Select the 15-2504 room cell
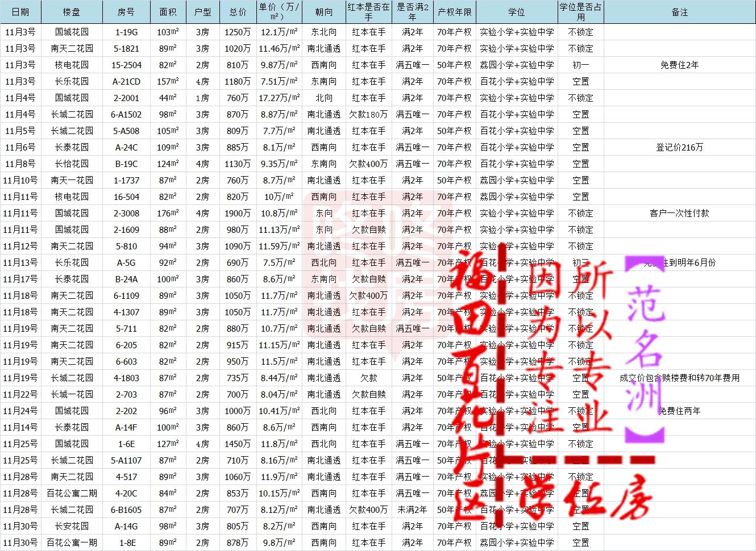The height and width of the screenshot is (551, 756). [x=126, y=65]
